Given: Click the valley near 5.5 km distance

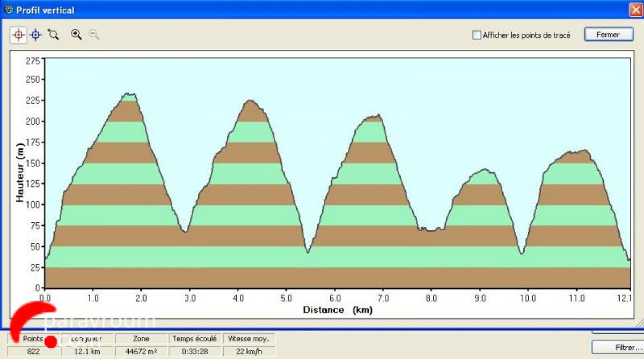Looking at the screenshot, I should 308,251.
